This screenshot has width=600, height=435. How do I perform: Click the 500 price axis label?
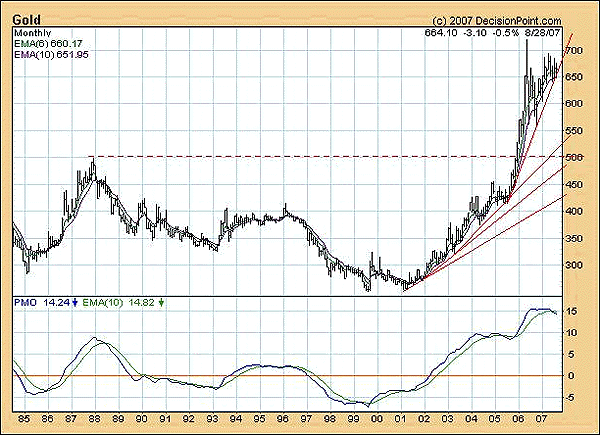[x=574, y=157]
